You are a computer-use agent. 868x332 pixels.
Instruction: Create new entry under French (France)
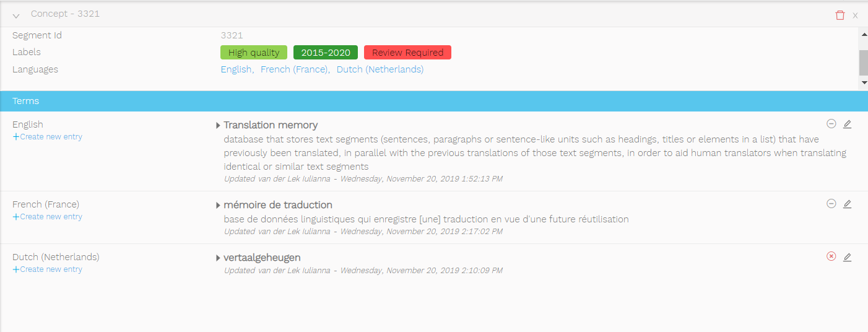click(x=48, y=217)
